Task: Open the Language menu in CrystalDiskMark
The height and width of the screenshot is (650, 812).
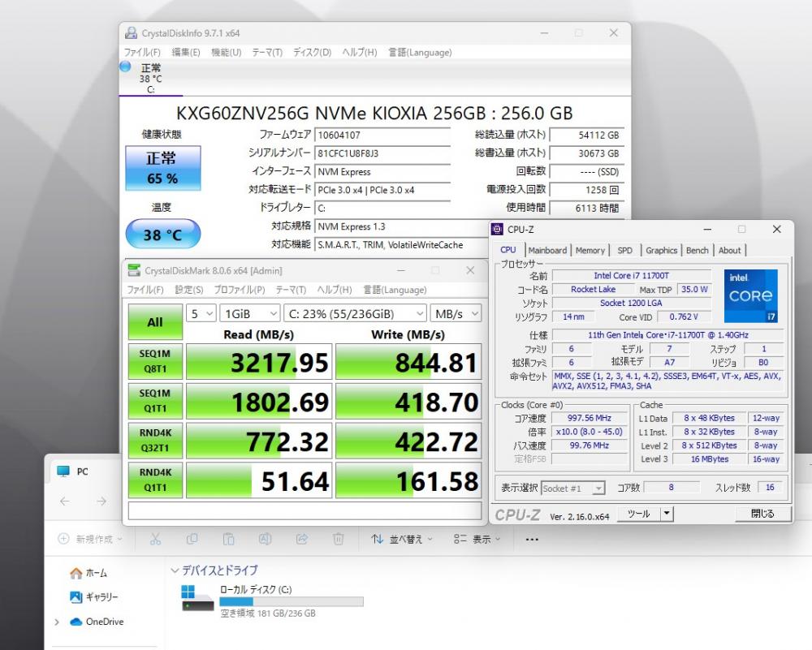Action: 395,290
